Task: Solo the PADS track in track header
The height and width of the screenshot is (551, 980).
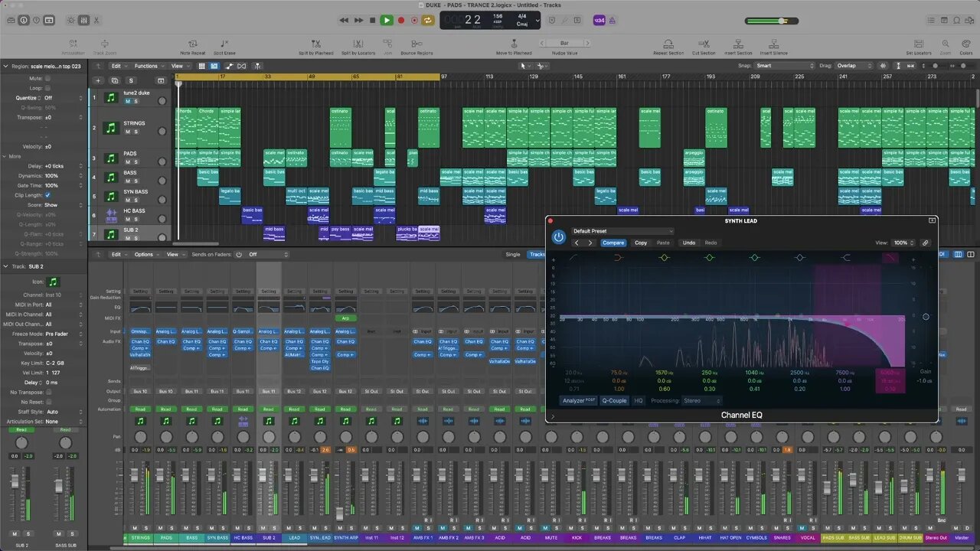Action: (x=136, y=162)
